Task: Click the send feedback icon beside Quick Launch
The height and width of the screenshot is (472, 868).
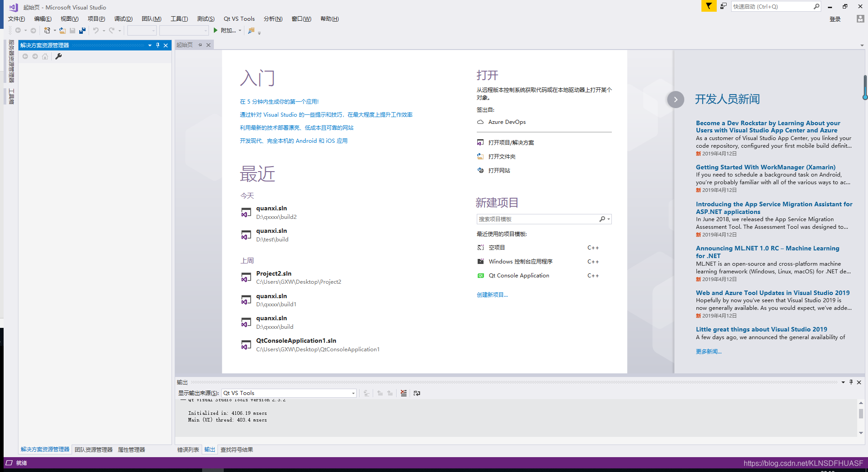Action: [x=723, y=6]
